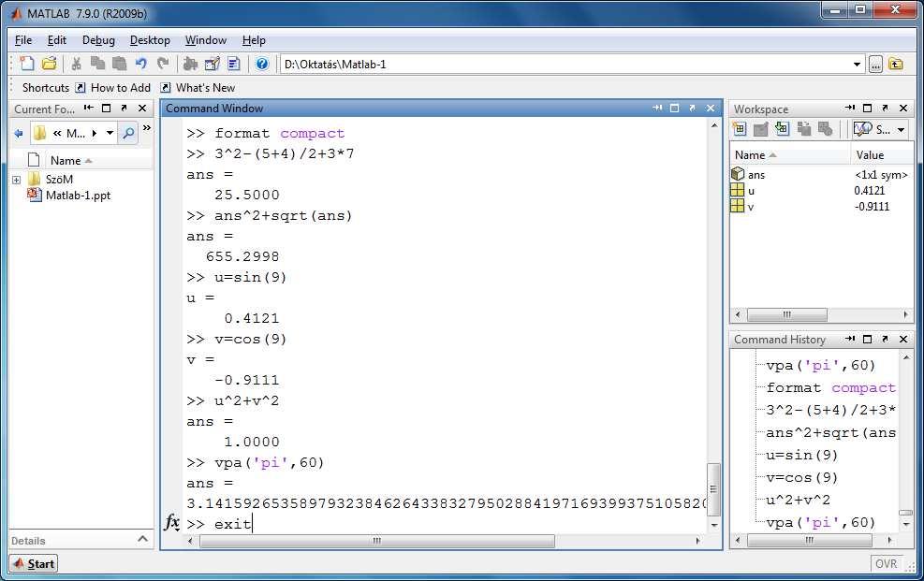Search files in the Current Folder panel
The image size is (924, 581).
pos(128,133)
